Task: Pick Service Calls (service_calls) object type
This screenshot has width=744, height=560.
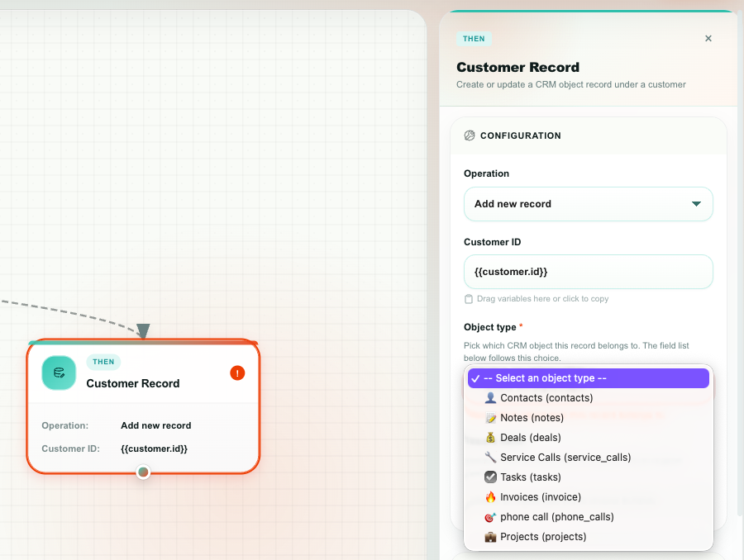Action: (588, 458)
